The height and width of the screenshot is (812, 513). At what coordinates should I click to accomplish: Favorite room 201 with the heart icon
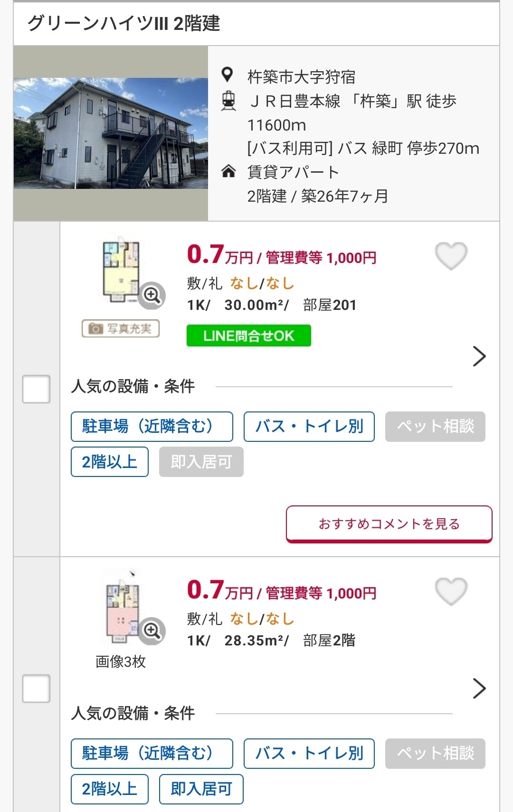click(451, 256)
